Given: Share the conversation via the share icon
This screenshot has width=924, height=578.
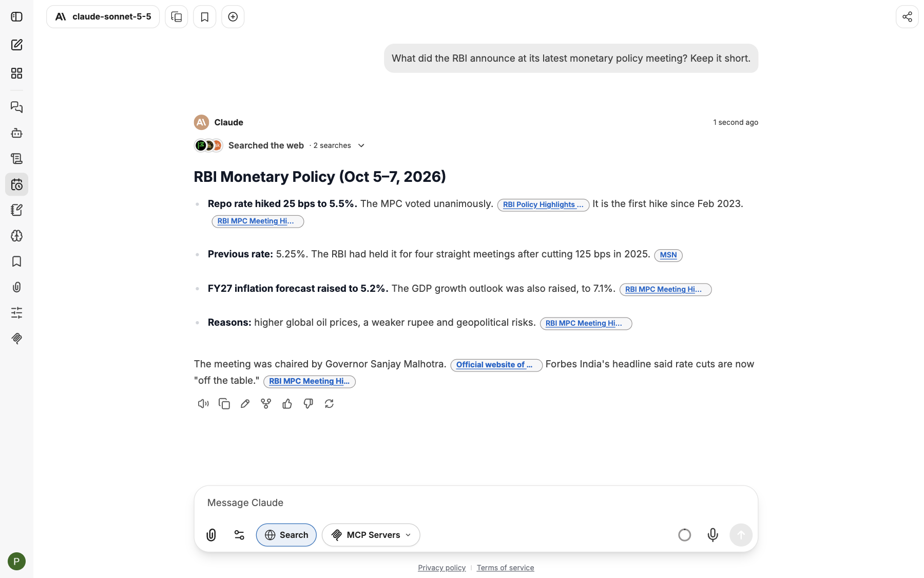Looking at the screenshot, I should click(x=907, y=17).
